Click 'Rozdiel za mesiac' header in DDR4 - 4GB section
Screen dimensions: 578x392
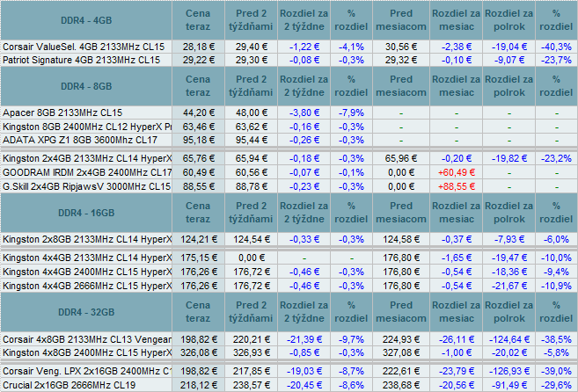(x=456, y=20)
